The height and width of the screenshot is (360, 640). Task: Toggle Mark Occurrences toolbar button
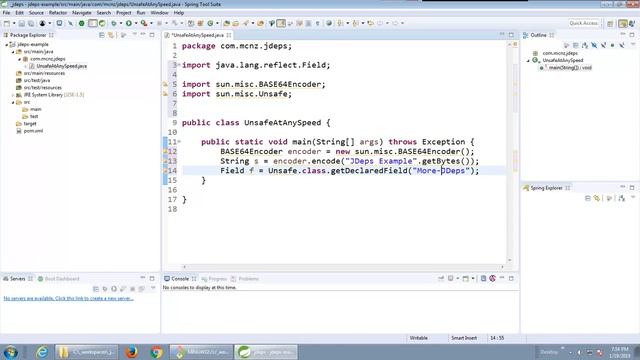pyautogui.click(x=281, y=23)
